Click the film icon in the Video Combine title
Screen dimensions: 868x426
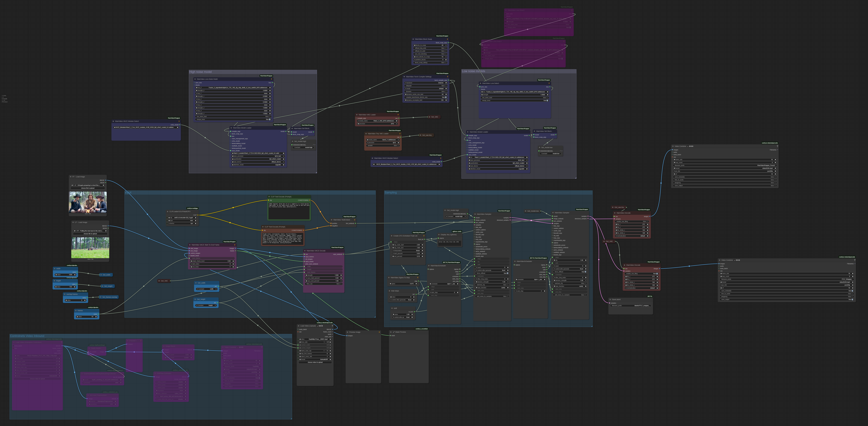point(688,146)
